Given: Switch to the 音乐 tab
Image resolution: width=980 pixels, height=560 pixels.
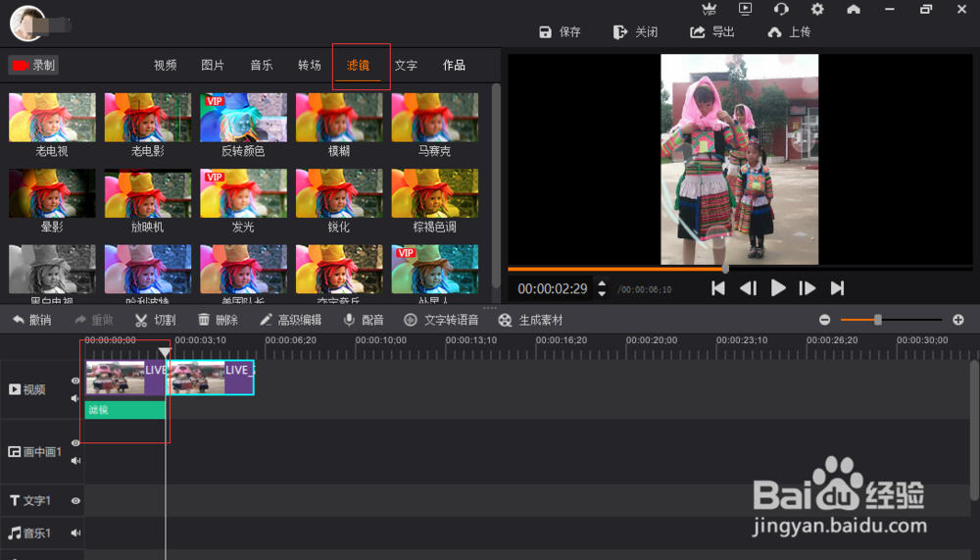Looking at the screenshot, I should [262, 65].
